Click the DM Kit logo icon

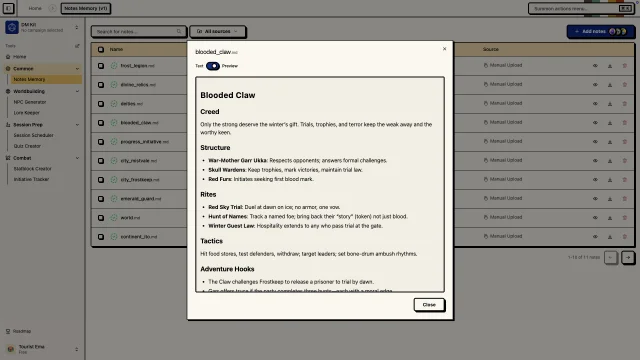(12, 27)
